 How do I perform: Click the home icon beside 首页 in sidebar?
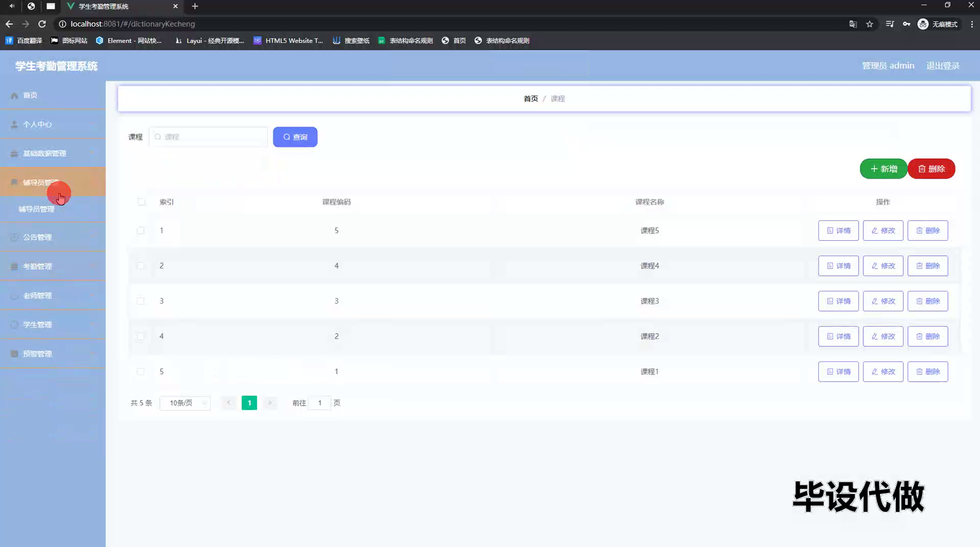[14, 95]
